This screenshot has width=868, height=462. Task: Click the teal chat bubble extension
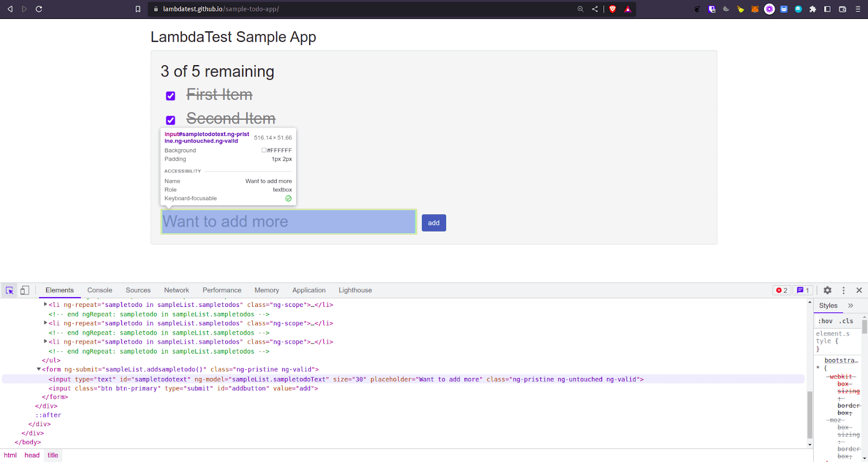pos(798,9)
